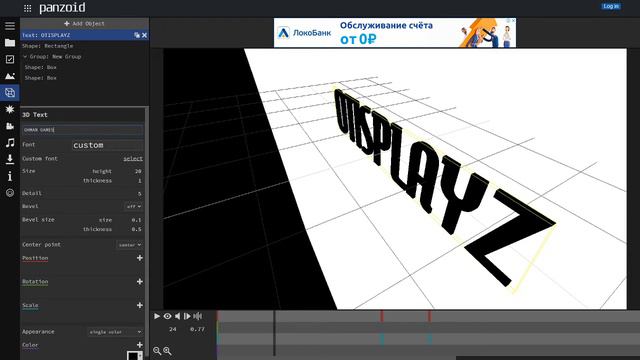Open the Font dropdown showing custom
640x360 pixels.
(108, 145)
